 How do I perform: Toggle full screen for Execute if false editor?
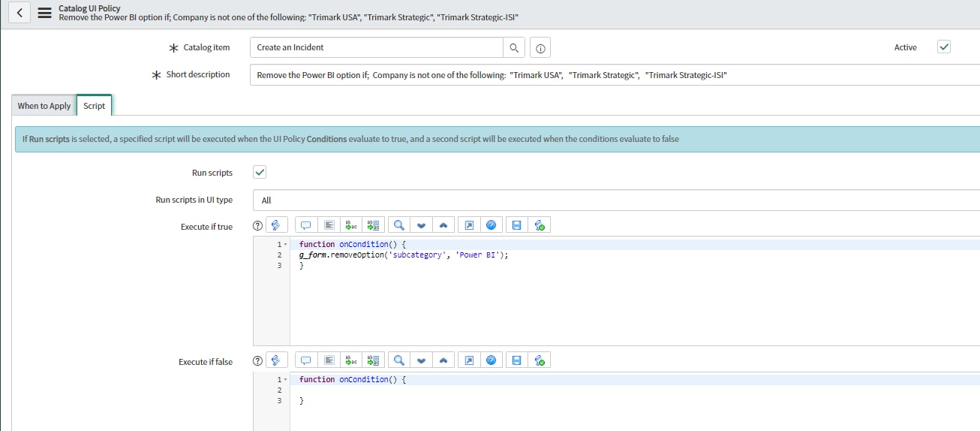[469, 360]
